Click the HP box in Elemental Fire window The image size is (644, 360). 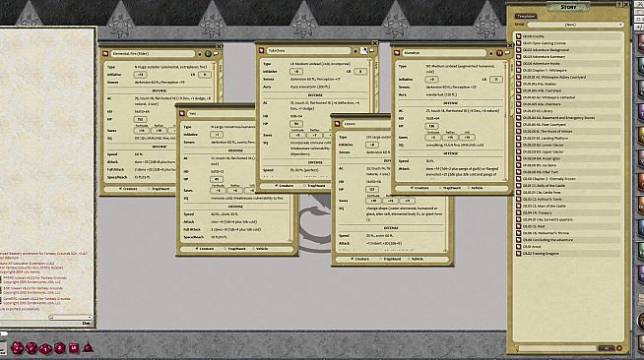(141, 119)
